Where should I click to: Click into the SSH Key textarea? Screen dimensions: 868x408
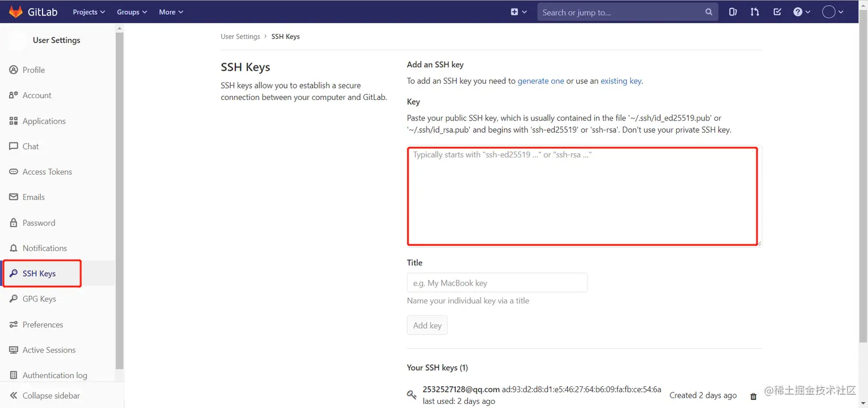[x=583, y=196]
